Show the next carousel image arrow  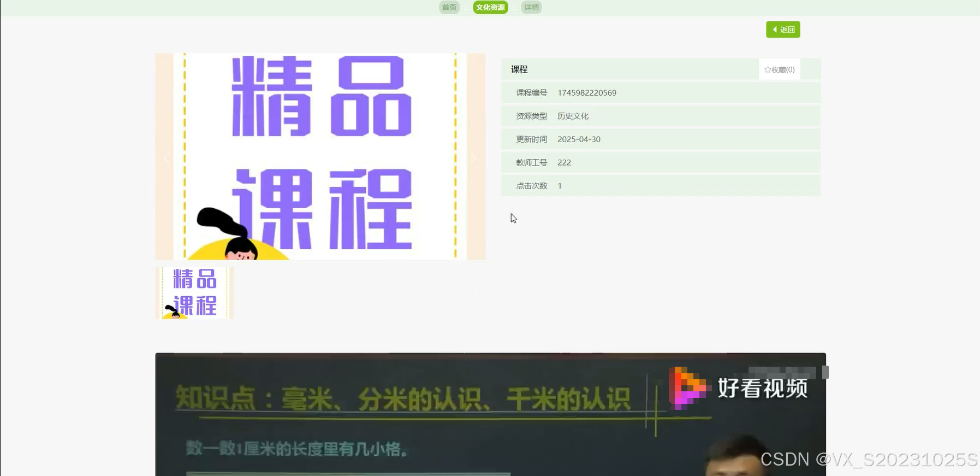pyautogui.click(x=474, y=158)
